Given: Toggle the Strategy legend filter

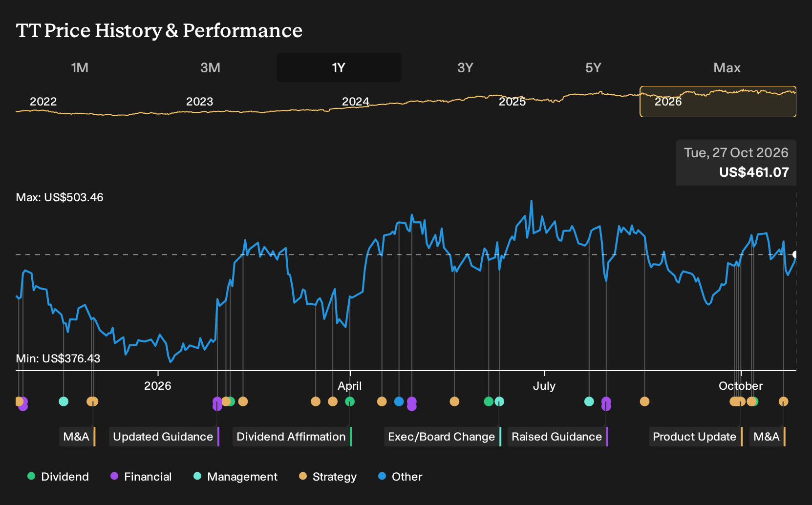Looking at the screenshot, I should [x=328, y=477].
